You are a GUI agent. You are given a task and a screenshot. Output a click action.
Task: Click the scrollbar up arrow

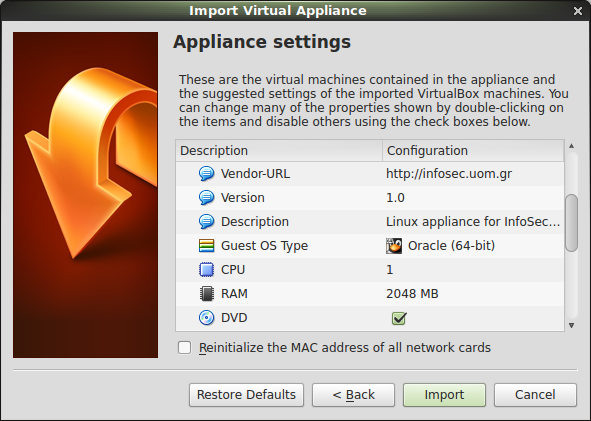tap(571, 146)
